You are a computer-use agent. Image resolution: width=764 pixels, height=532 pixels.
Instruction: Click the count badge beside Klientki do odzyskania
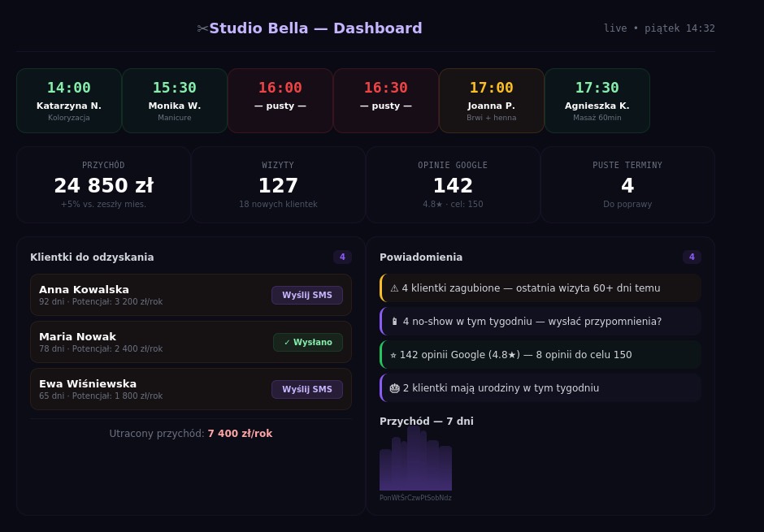pyautogui.click(x=342, y=257)
